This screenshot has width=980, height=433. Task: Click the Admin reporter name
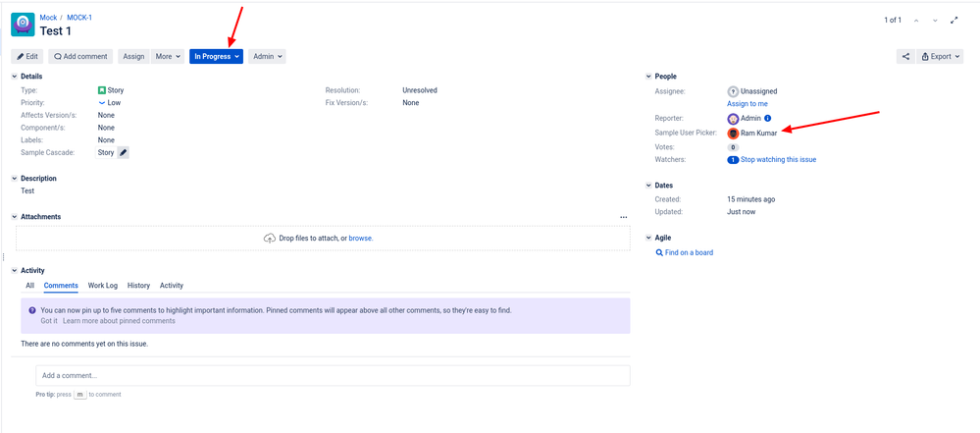750,118
